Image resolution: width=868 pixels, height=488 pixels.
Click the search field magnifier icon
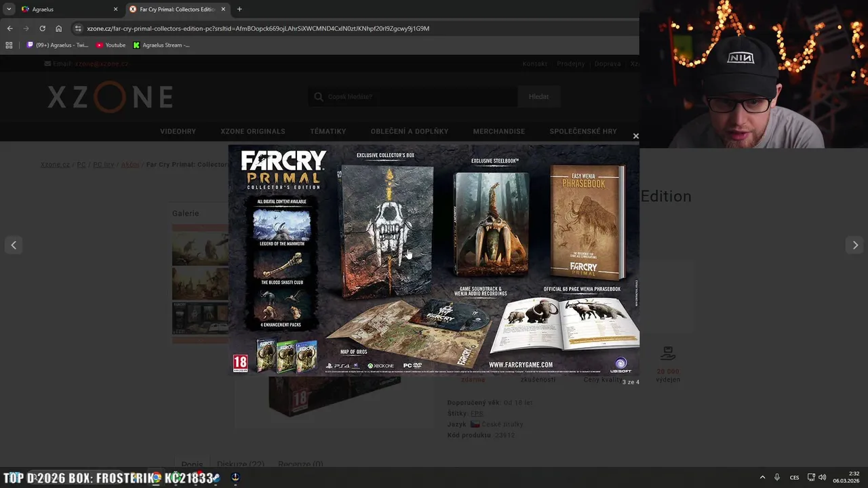coord(318,97)
